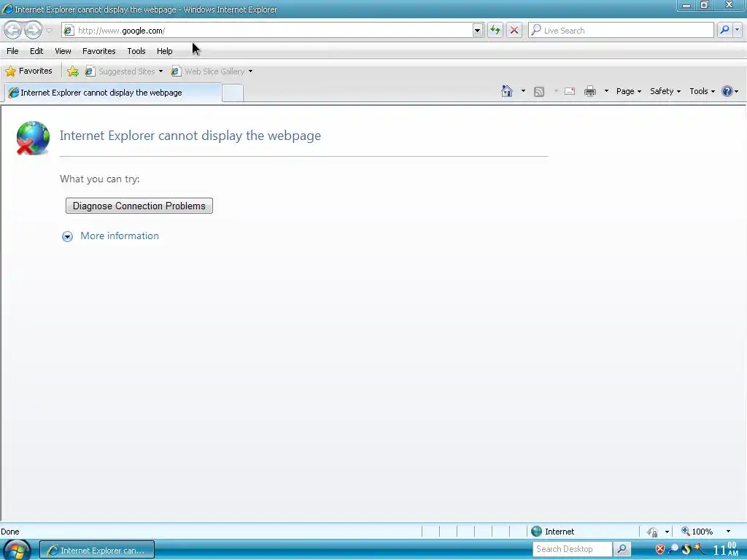Click the magnifier tray icon
The height and width of the screenshot is (560, 747).
click(x=673, y=550)
